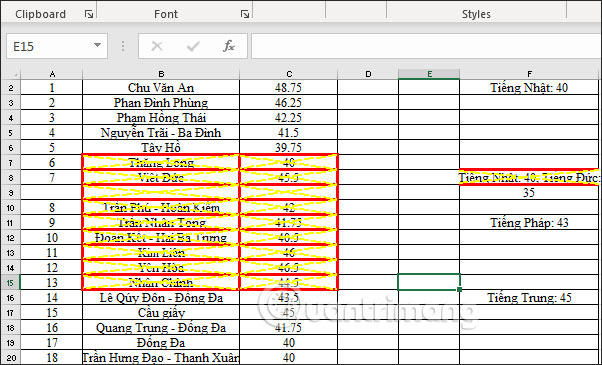Click the Insert Function fx icon
This screenshot has width=602, height=365.
229,46
